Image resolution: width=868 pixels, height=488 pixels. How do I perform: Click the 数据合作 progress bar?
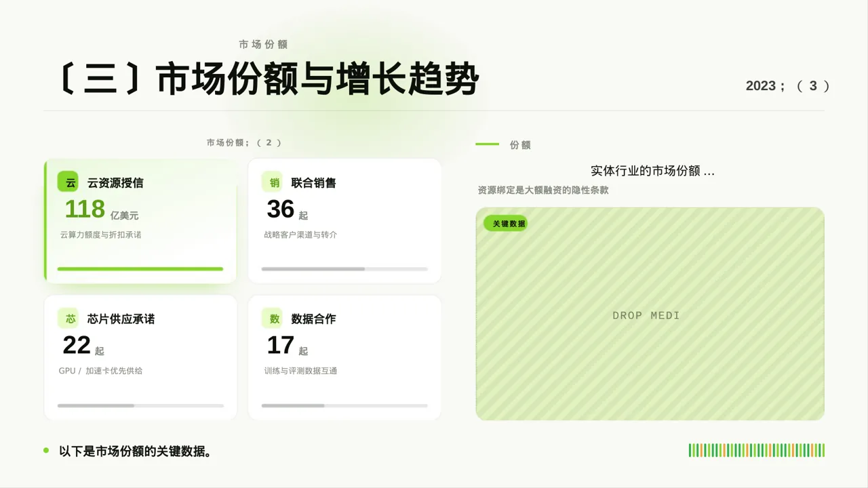(x=344, y=405)
